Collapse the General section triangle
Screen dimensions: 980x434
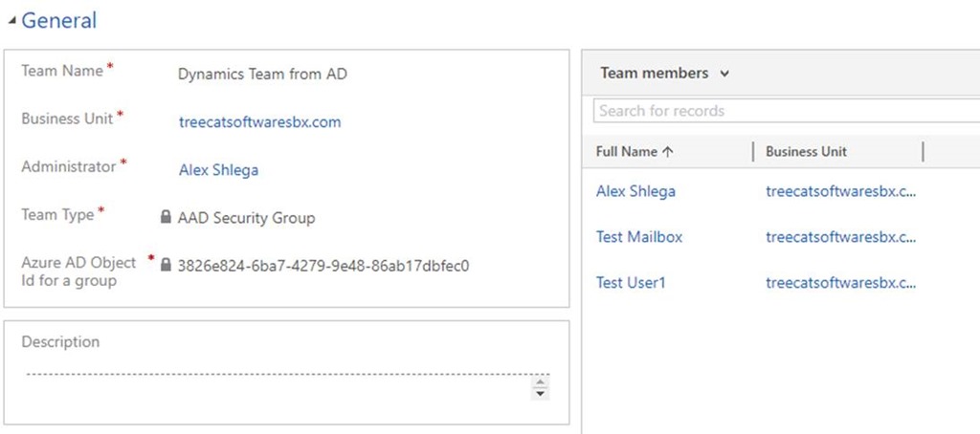click(x=11, y=22)
